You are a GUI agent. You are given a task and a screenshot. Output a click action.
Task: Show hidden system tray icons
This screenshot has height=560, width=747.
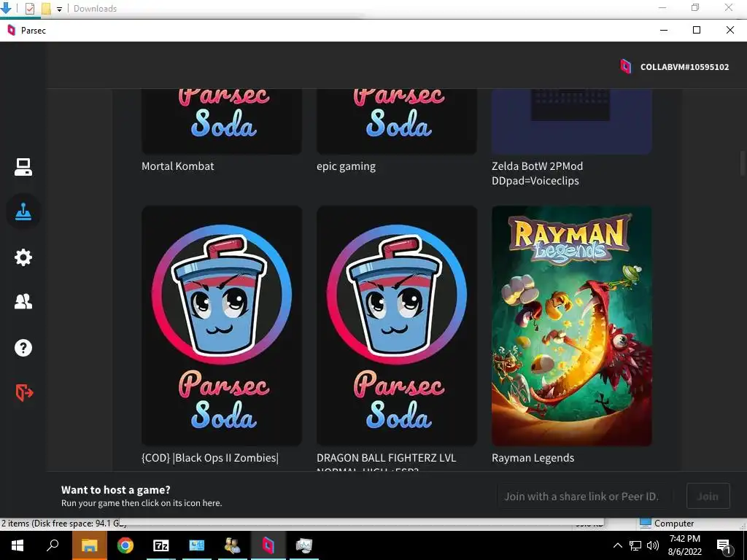pos(617,545)
